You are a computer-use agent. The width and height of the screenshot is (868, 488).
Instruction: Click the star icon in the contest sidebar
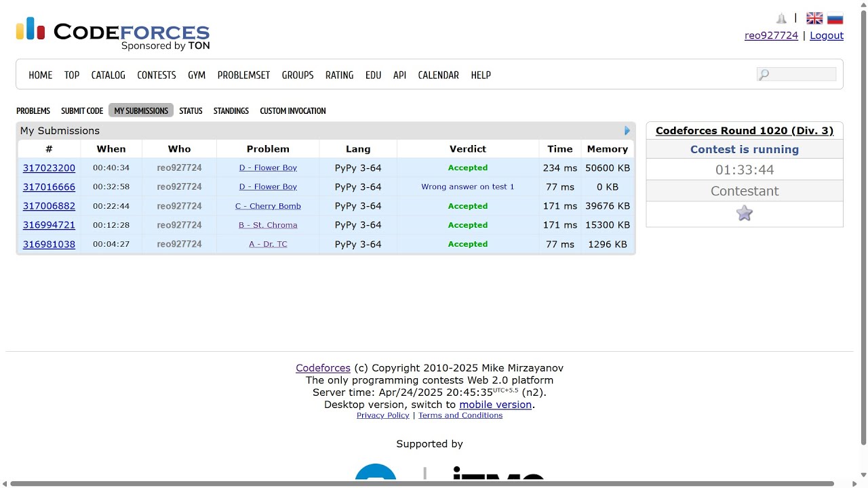(745, 213)
